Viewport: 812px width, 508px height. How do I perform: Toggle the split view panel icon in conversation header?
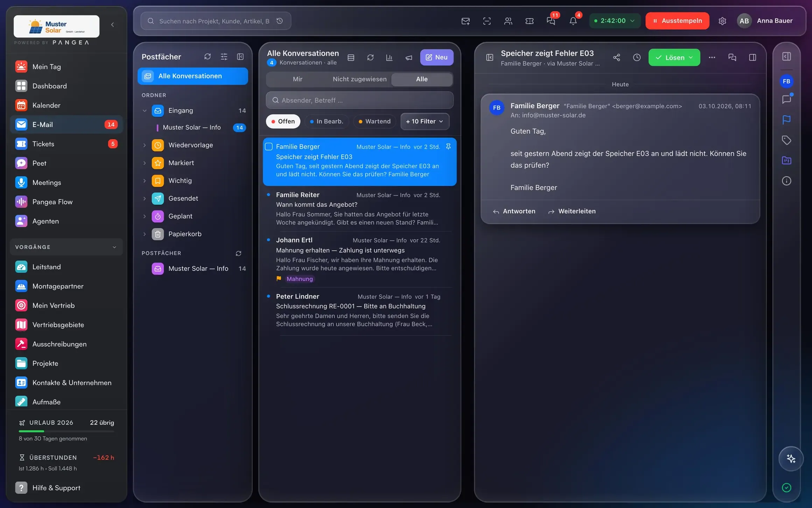pyautogui.click(x=752, y=57)
